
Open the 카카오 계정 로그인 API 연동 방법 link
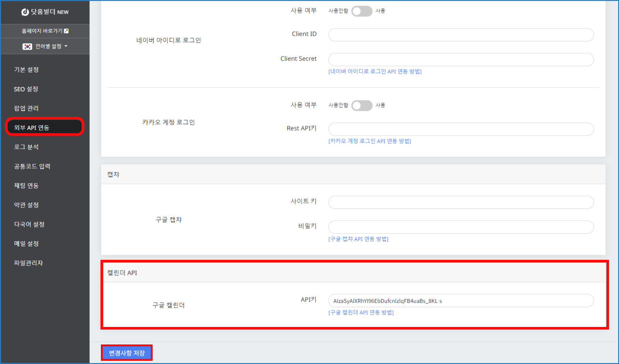tap(369, 141)
